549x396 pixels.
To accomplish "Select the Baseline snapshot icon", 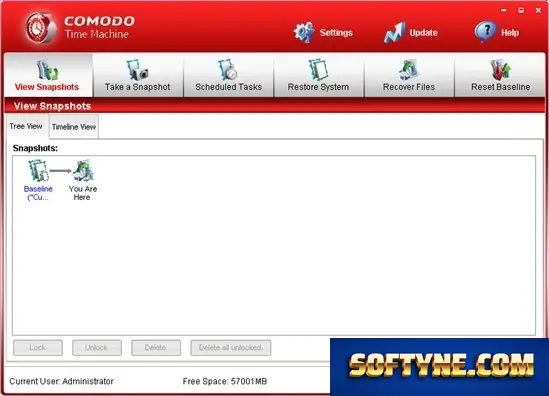I will pos(38,171).
